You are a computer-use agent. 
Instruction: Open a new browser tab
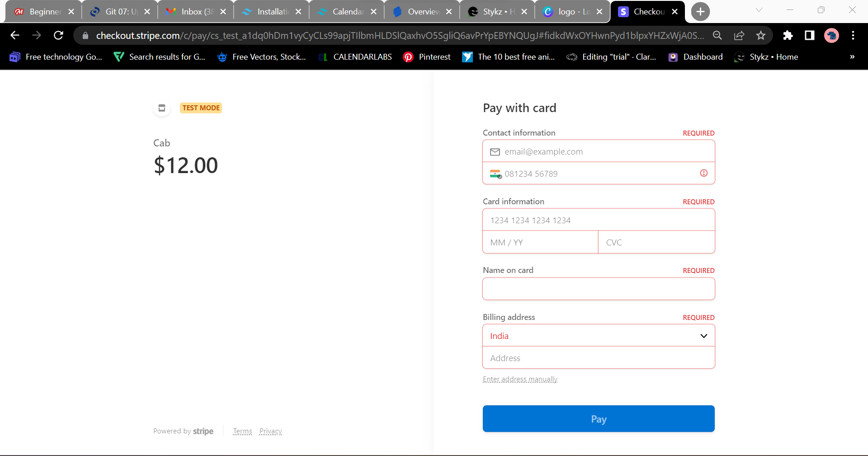pyautogui.click(x=700, y=12)
